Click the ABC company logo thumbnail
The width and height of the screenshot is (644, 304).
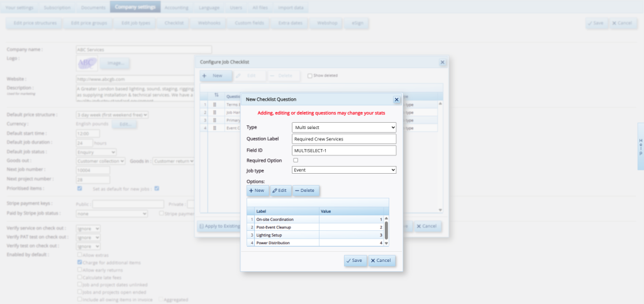87,63
